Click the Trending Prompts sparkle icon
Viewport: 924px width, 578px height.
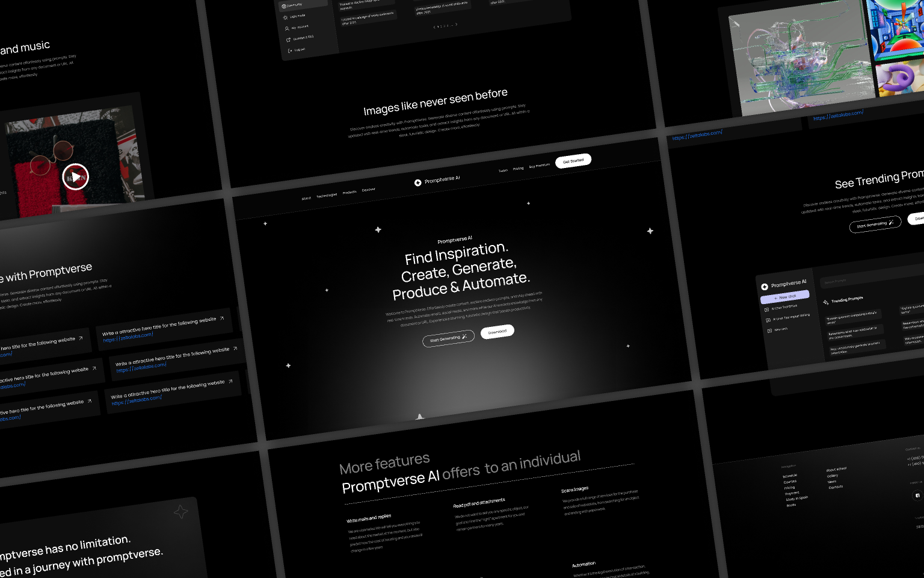(x=826, y=302)
